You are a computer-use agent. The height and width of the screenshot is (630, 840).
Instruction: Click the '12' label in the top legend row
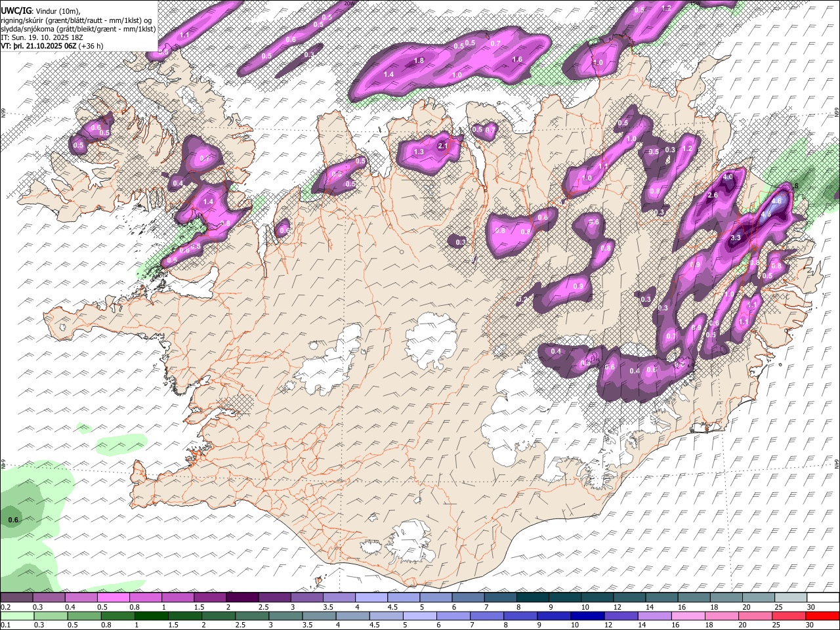(617, 607)
